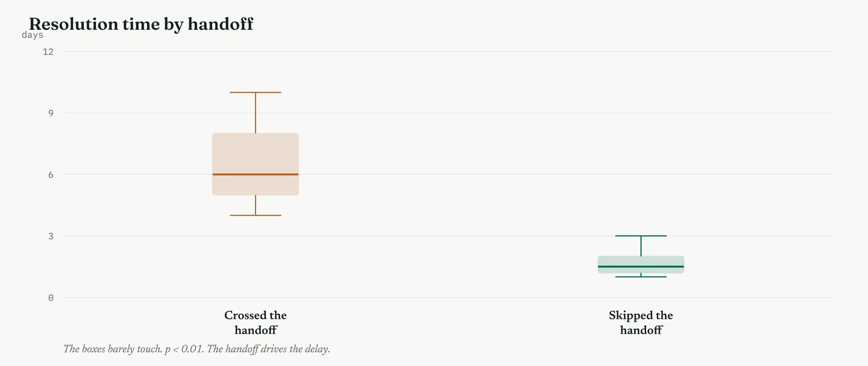868x366 pixels.
Task: Click the green upper whisker cap
Action: pos(641,236)
